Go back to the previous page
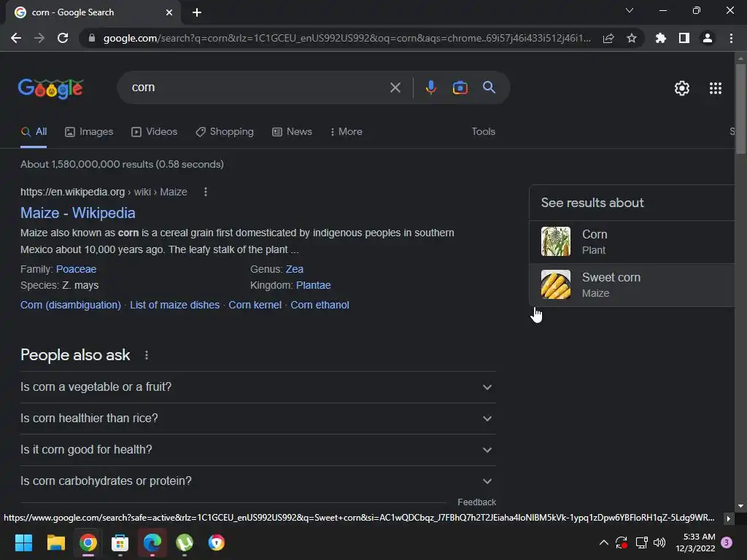This screenshot has width=747, height=560. point(16,38)
